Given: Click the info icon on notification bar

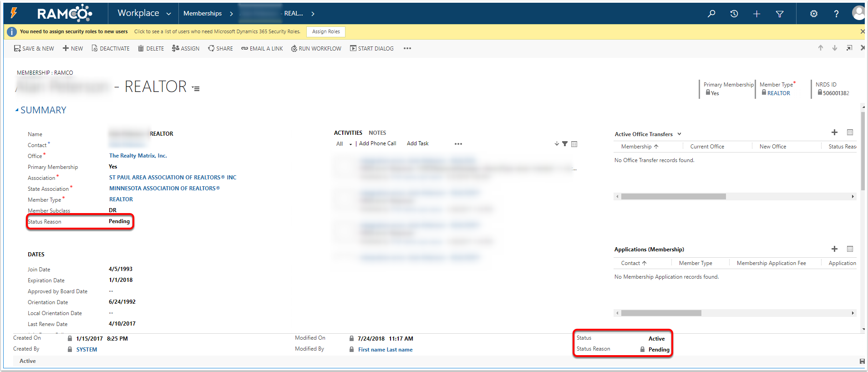Looking at the screenshot, I should [12, 32].
